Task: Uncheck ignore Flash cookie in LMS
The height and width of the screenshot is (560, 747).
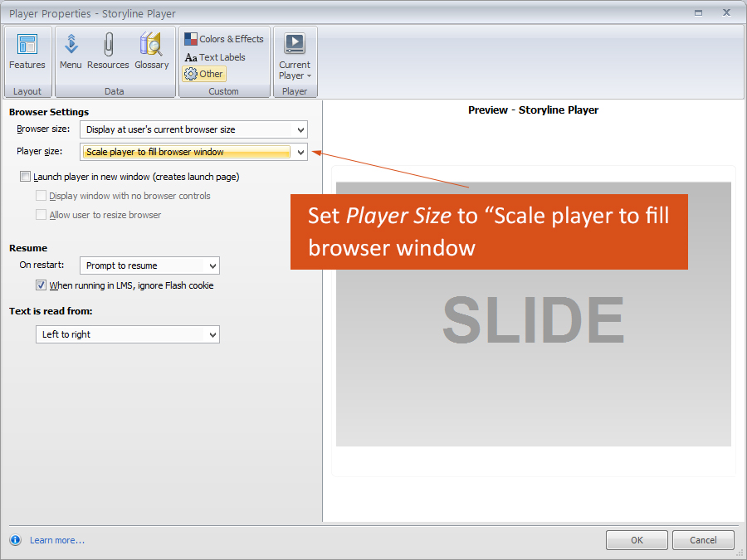Action: 41,285
